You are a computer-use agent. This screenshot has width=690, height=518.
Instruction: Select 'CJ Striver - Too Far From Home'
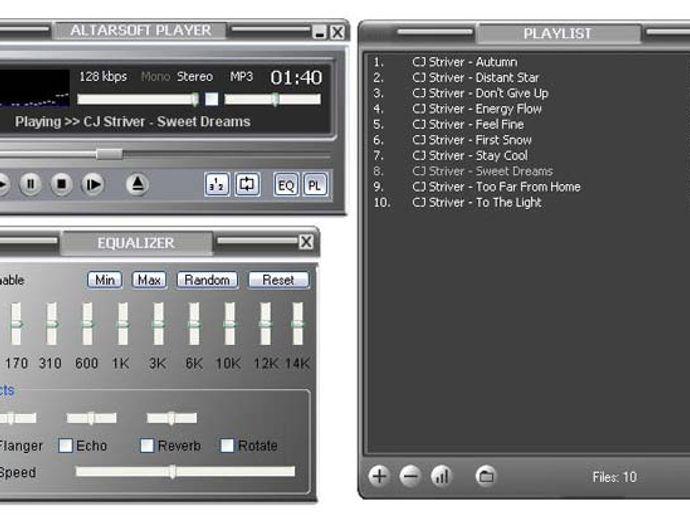496,187
